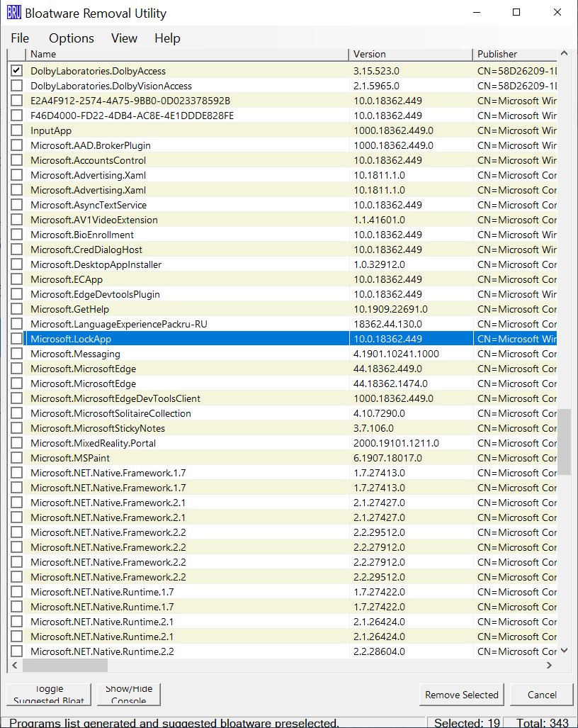Open the File menu
The width and height of the screenshot is (578, 728).
(x=20, y=38)
